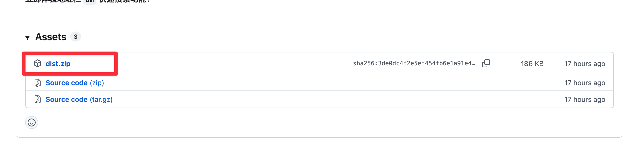Select the sha256 hash text
This screenshot has width=644, height=161.
[x=414, y=63]
